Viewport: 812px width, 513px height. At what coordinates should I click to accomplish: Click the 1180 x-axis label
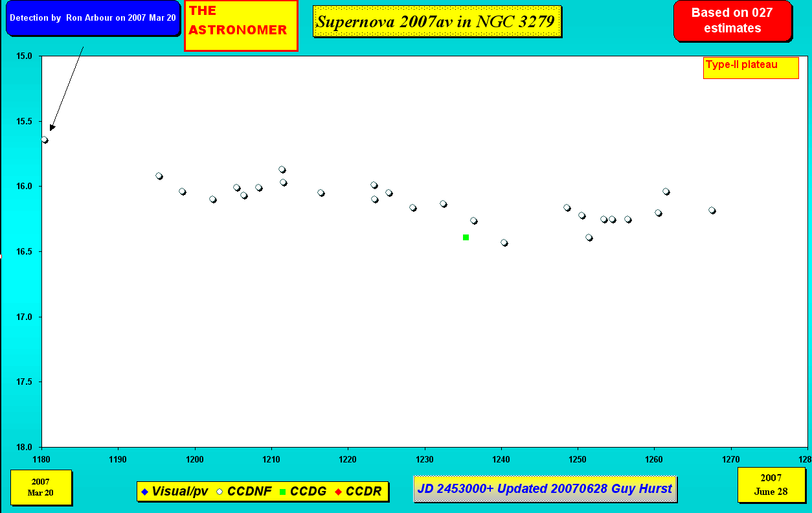[x=41, y=459]
